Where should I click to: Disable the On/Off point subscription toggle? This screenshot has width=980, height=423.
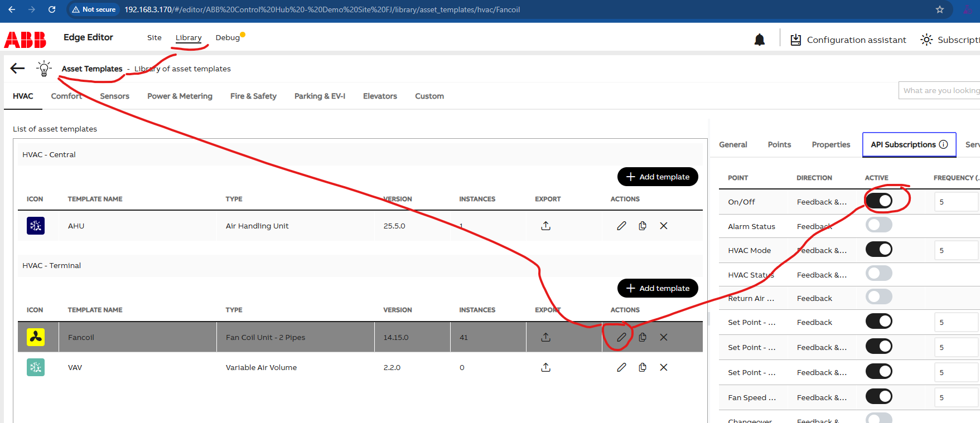click(878, 201)
